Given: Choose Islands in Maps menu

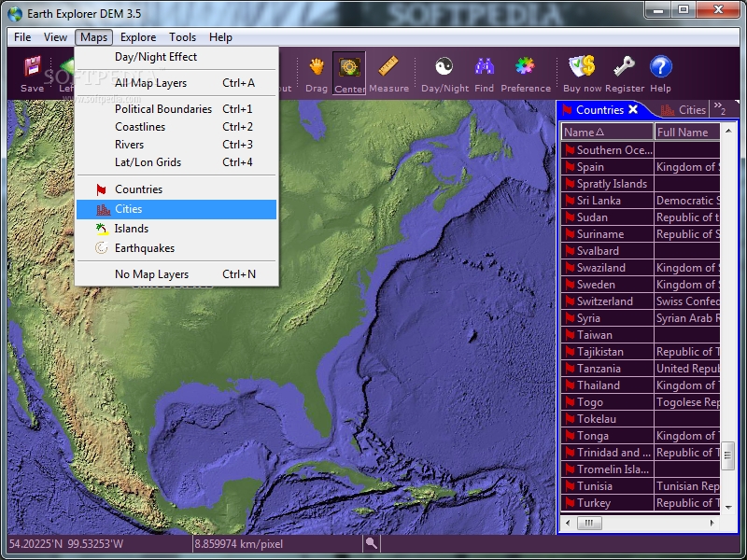Looking at the screenshot, I should click(x=176, y=229).
